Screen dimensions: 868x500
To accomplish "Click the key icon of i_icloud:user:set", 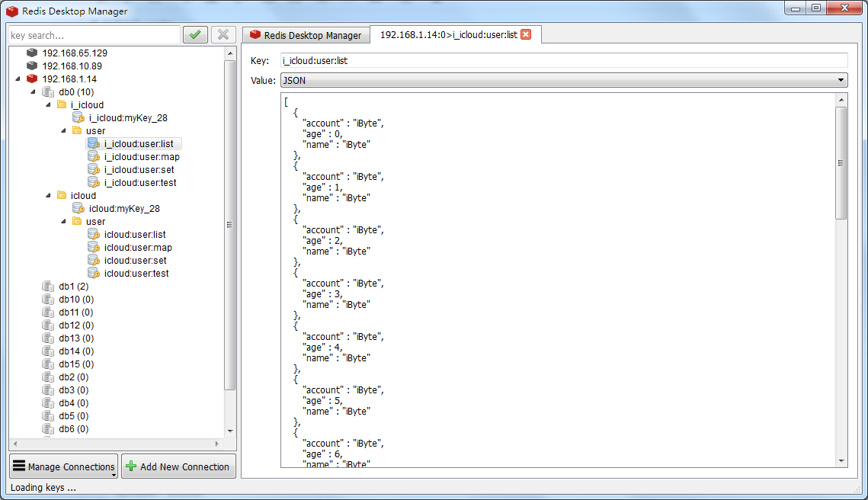I will coord(94,169).
